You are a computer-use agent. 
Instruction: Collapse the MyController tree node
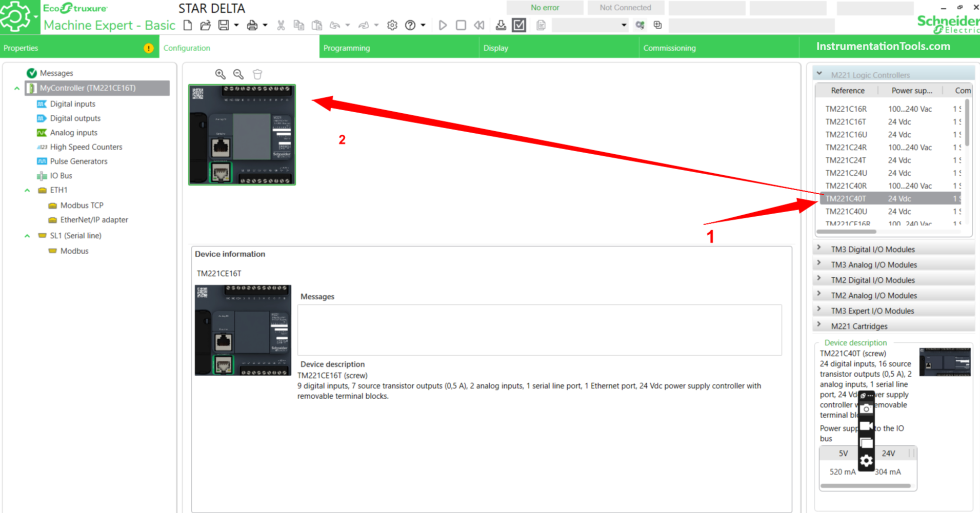point(17,88)
